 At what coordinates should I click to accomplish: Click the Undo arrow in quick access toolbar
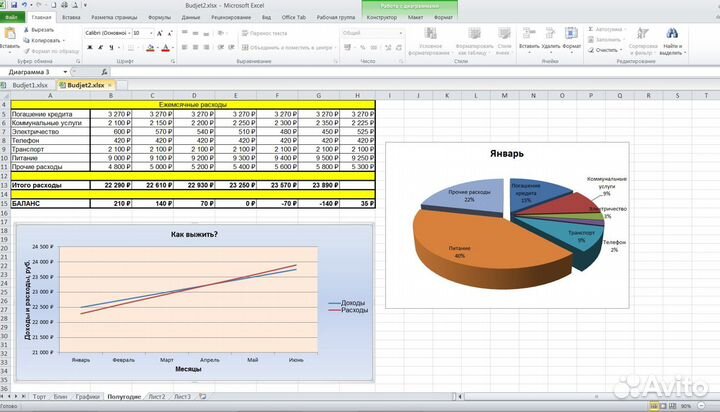pyautogui.click(x=24, y=5)
